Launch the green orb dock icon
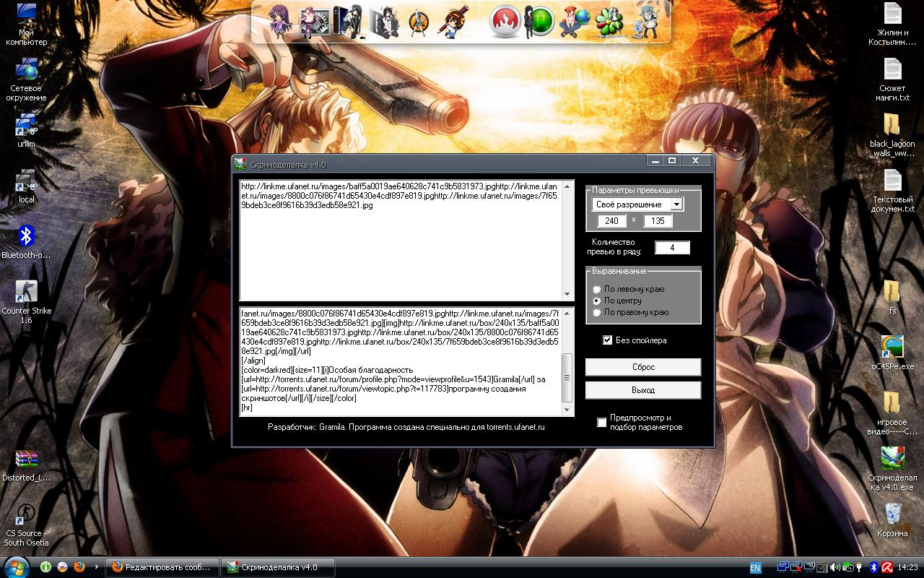 pos(541,22)
